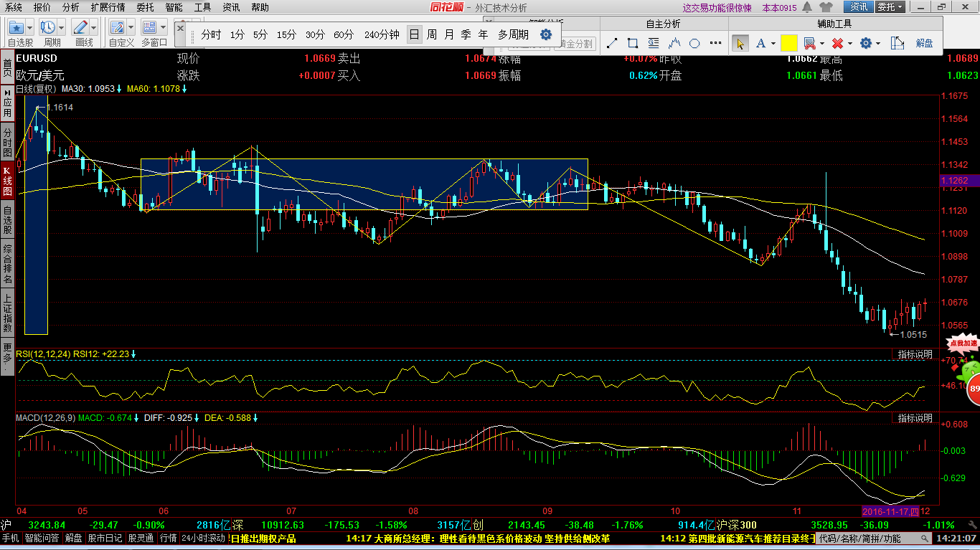
Task: Select the rectangle drawing tool
Action: click(632, 44)
